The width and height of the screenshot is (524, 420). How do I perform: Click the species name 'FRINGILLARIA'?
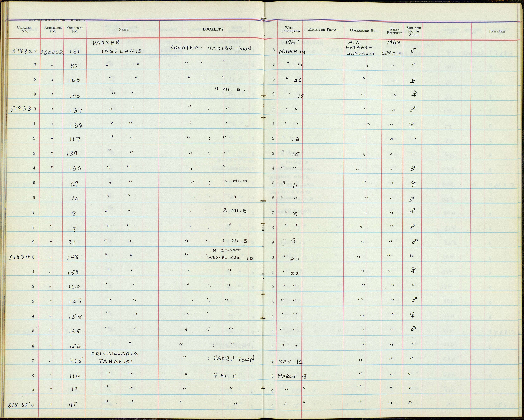click(x=115, y=354)
